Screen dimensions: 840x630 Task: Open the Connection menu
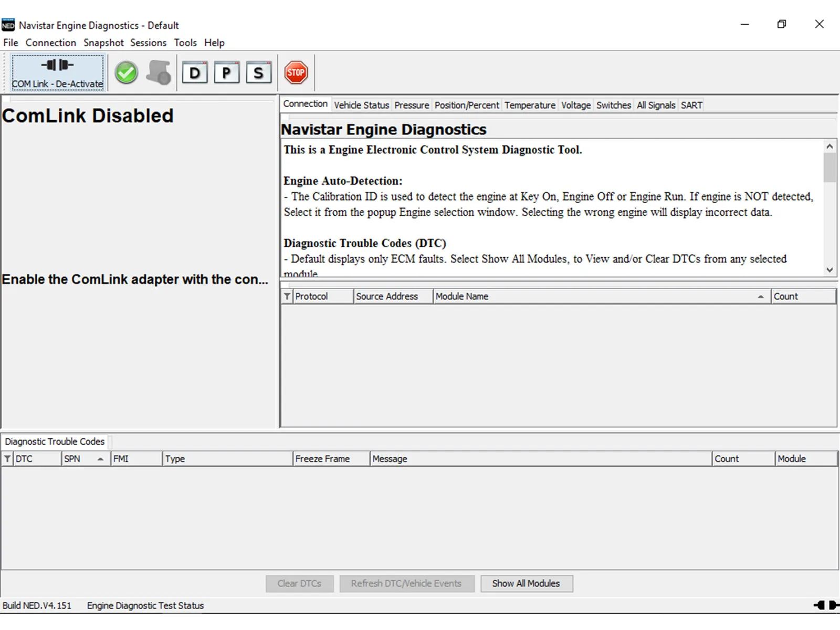tap(51, 43)
